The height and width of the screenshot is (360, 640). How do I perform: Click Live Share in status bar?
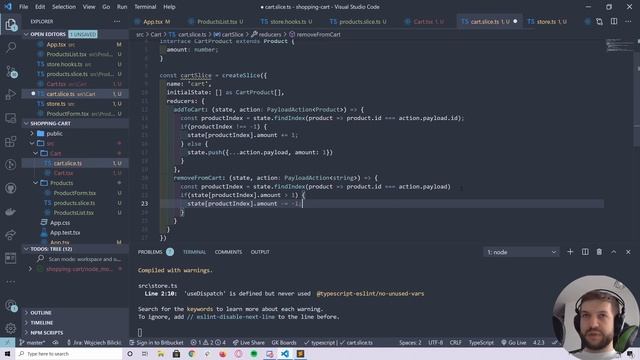point(248,342)
